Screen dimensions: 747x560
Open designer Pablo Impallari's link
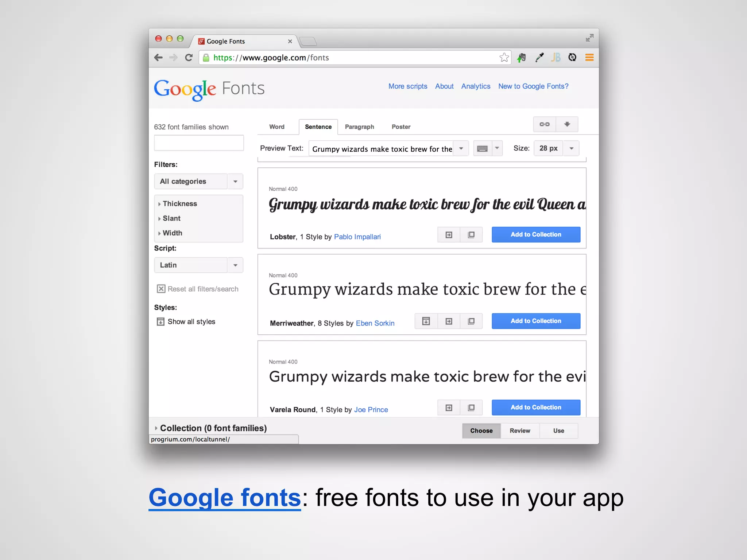tap(357, 237)
